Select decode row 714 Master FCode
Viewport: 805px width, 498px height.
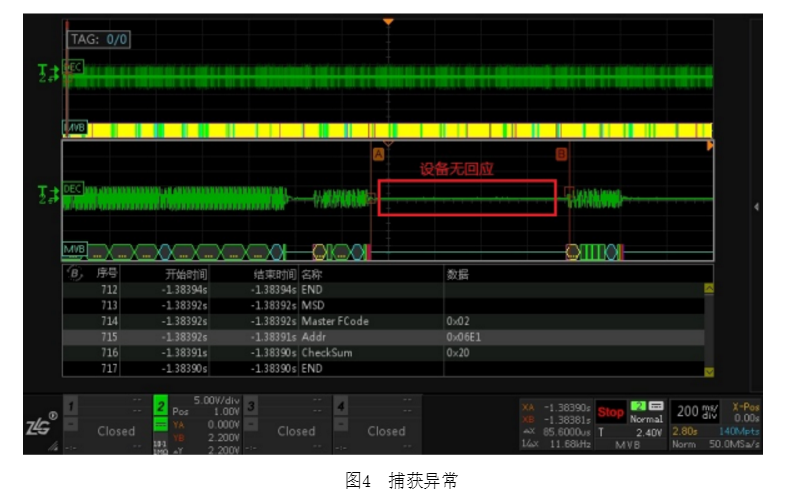(x=383, y=321)
